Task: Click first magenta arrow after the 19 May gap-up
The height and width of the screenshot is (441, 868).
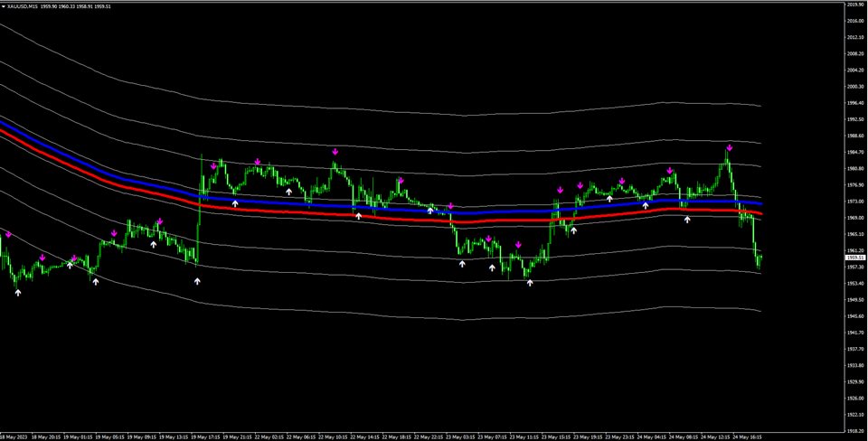Action: (x=213, y=165)
